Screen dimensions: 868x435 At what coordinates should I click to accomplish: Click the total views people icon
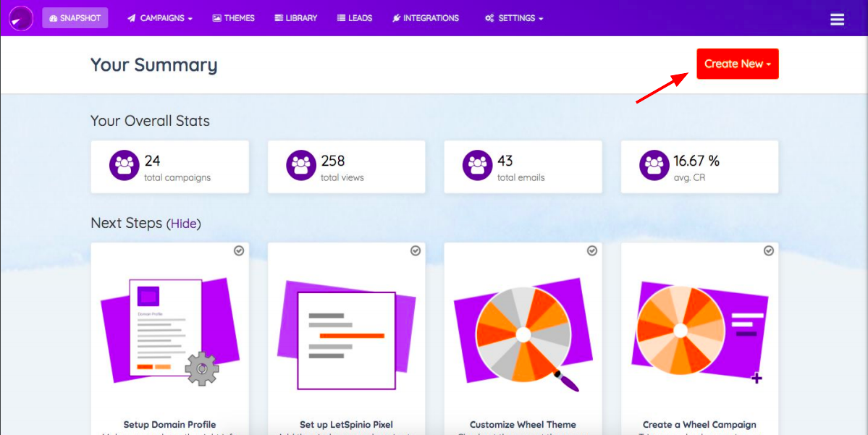(x=301, y=166)
